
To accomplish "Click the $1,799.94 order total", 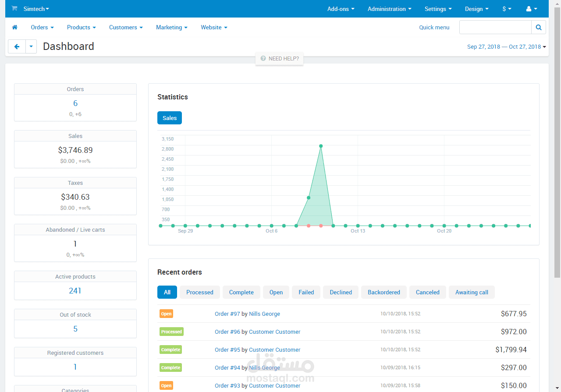I will click(511, 350).
